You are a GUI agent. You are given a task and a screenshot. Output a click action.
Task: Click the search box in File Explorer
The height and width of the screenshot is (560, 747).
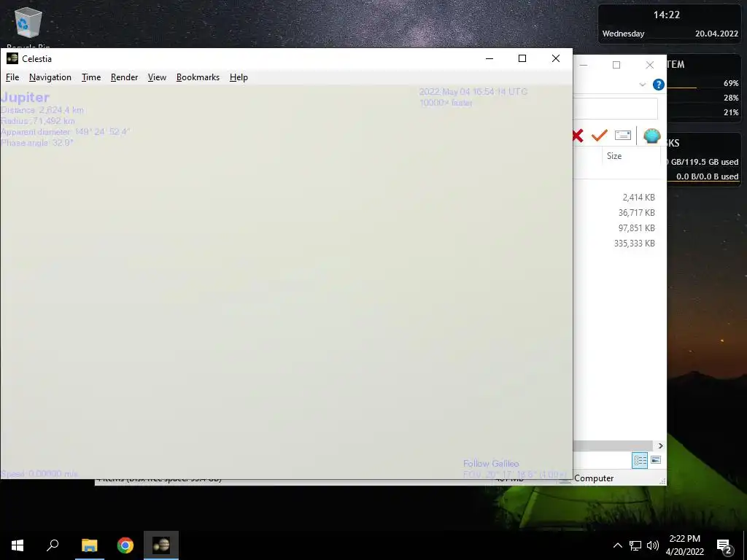(615, 109)
